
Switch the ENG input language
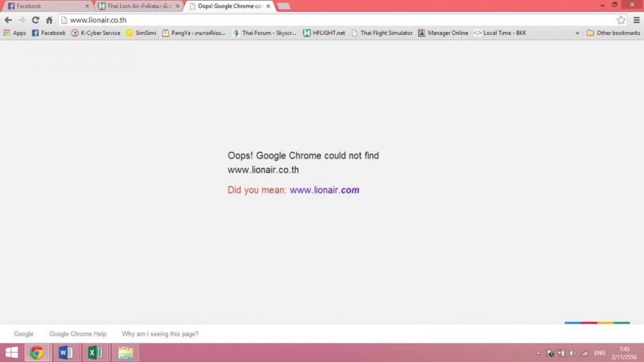click(600, 353)
